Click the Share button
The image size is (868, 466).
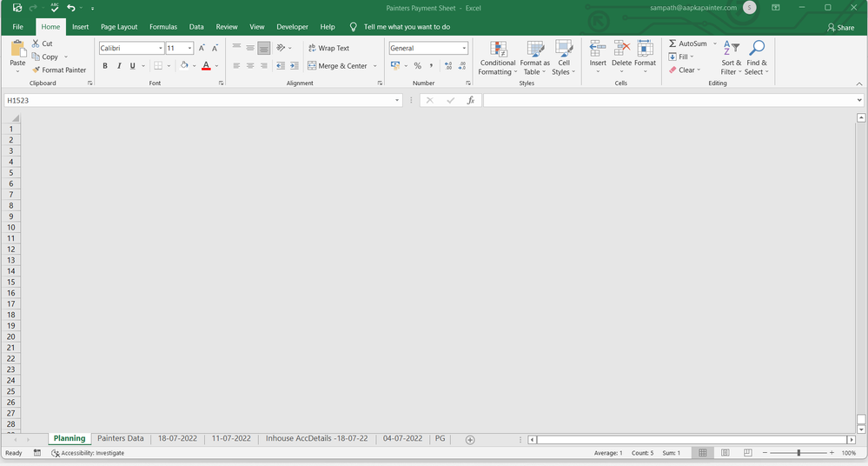(x=841, y=27)
